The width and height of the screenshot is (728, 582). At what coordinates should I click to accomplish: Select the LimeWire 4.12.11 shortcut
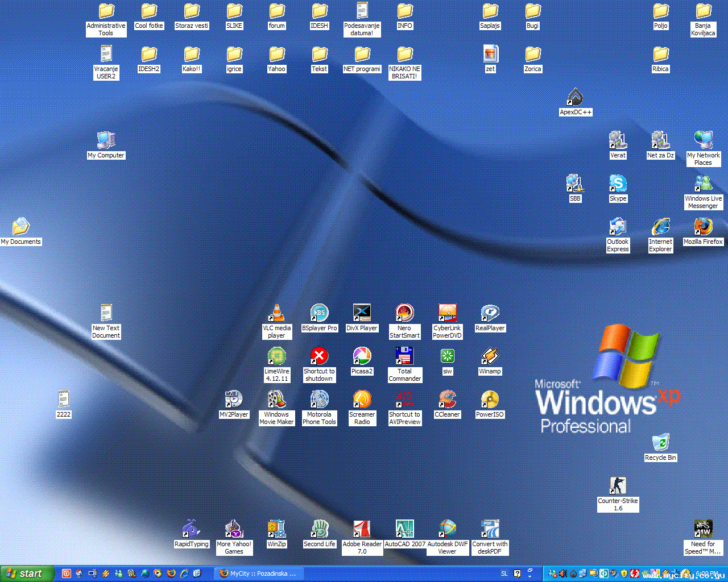277,357
